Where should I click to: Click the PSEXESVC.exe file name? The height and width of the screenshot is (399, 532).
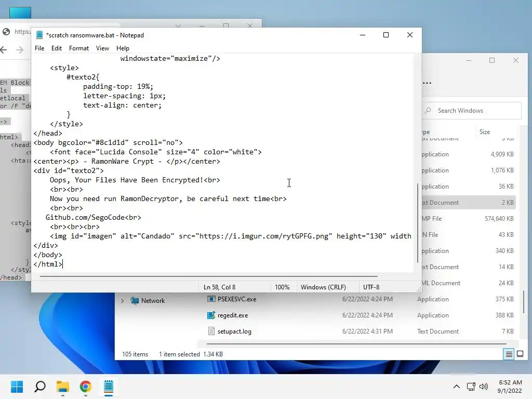(x=237, y=299)
